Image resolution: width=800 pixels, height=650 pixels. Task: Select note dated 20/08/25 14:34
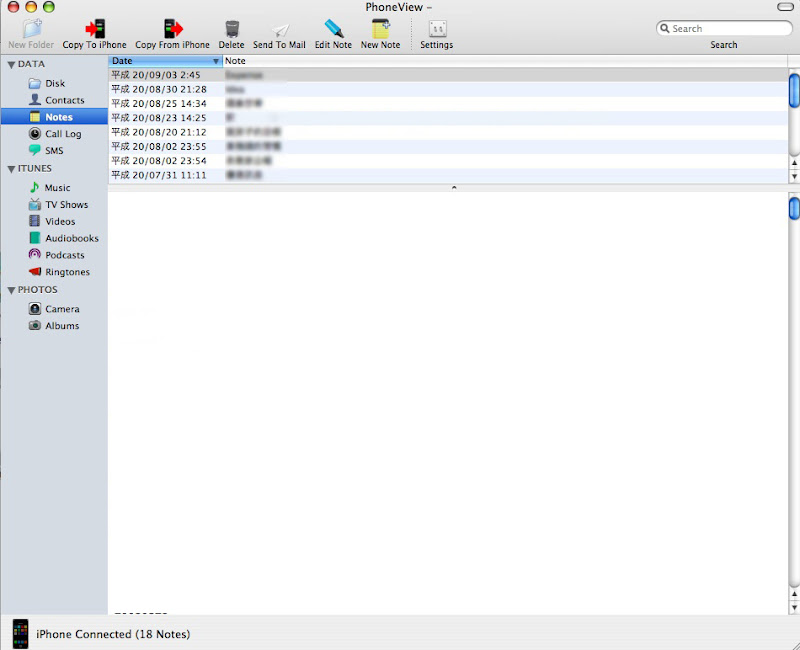click(x=448, y=104)
